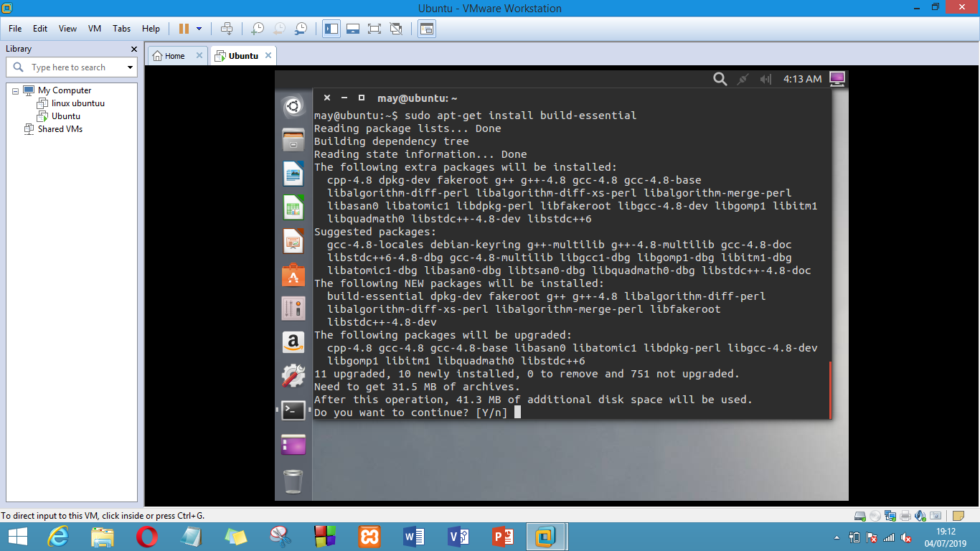Viewport: 980px width, 551px height.
Task: Select the Ubuntu VM in library
Action: [x=66, y=116]
